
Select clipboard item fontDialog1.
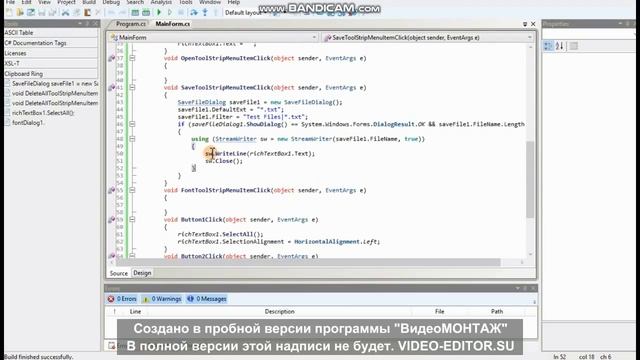point(28,123)
